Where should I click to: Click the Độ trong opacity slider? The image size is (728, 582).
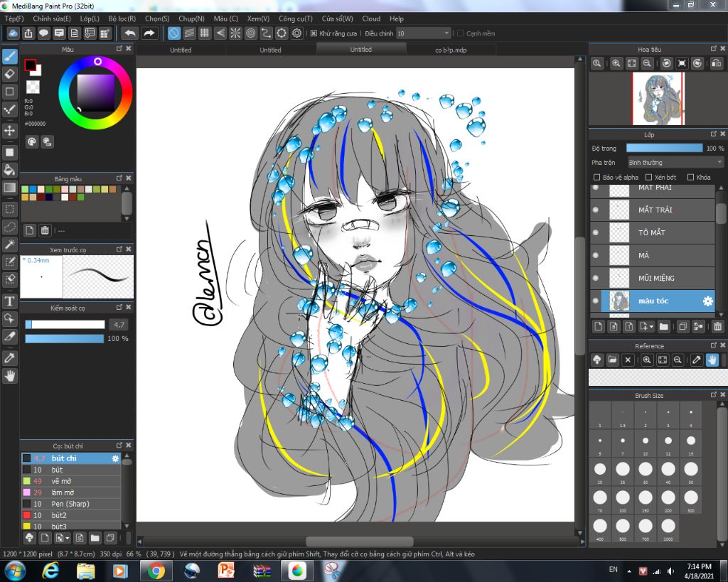tap(664, 148)
